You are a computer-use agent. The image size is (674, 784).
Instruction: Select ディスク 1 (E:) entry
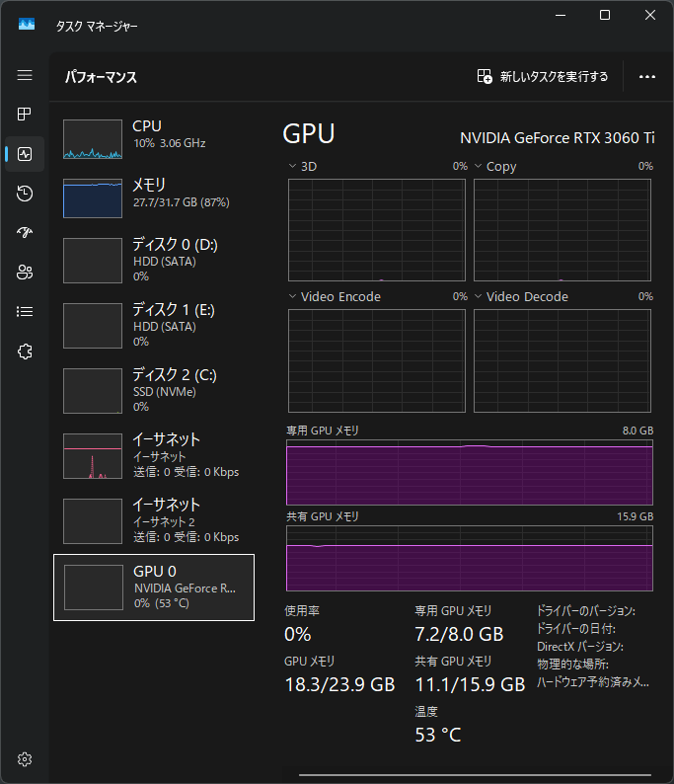154,325
